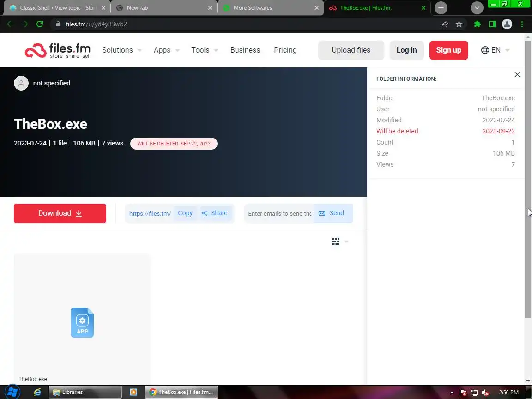Close the More Softwares tab

316,8
